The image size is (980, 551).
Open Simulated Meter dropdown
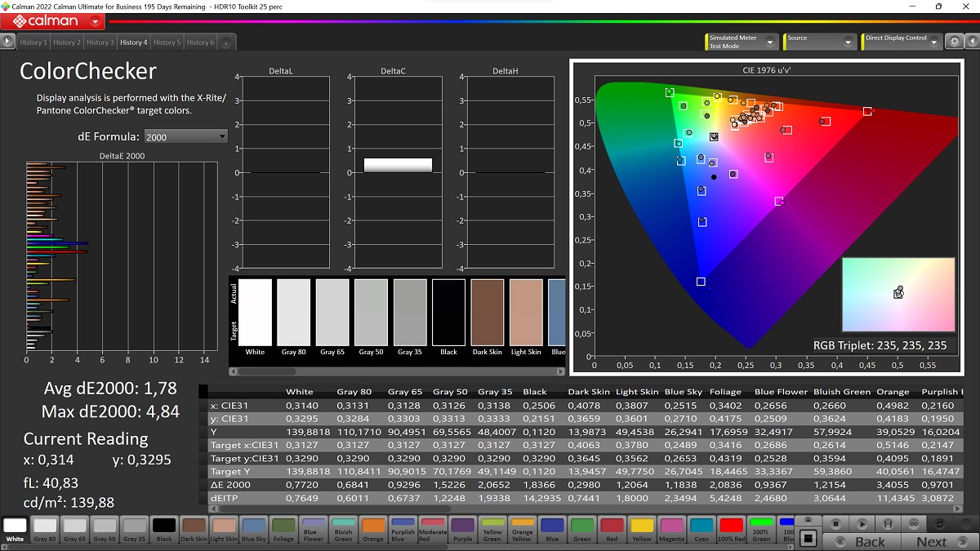[x=741, y=42]
